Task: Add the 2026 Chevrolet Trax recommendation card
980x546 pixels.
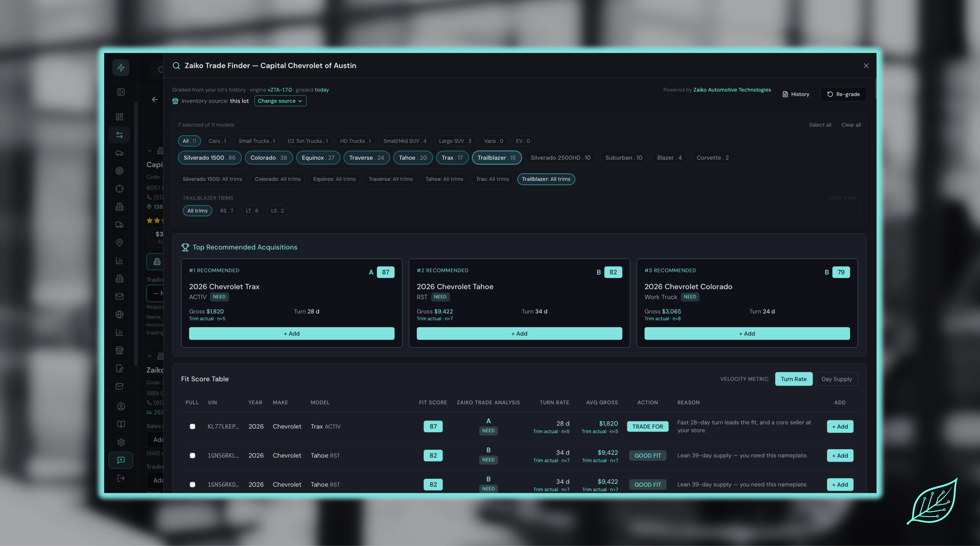Action: tap(292, 333)
